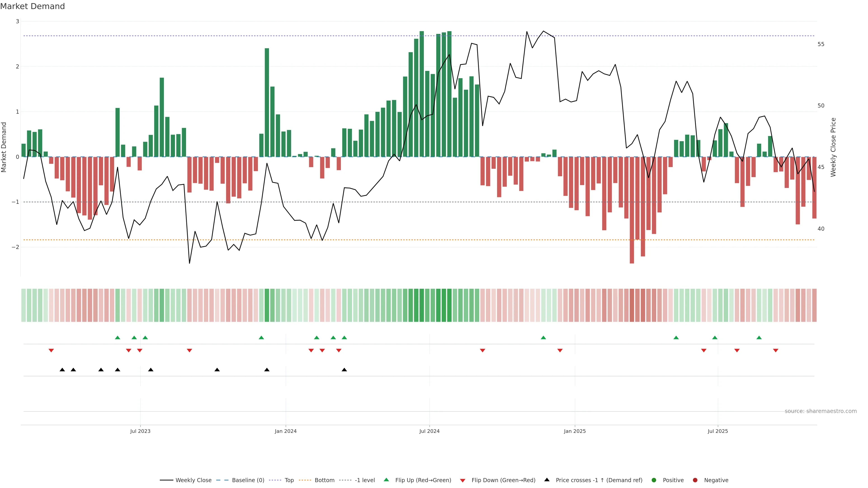The height and width of the screenshot is (488, 868).
Task: Hide the Top dotted line legend item
Action: (x=289, y=480)
